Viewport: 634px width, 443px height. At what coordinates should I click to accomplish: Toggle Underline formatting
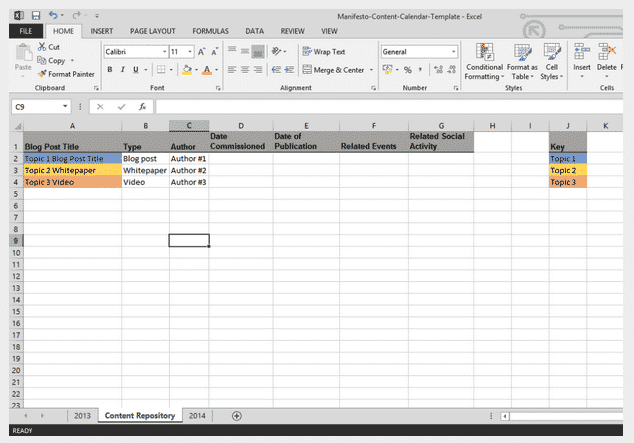click(136, 70)
